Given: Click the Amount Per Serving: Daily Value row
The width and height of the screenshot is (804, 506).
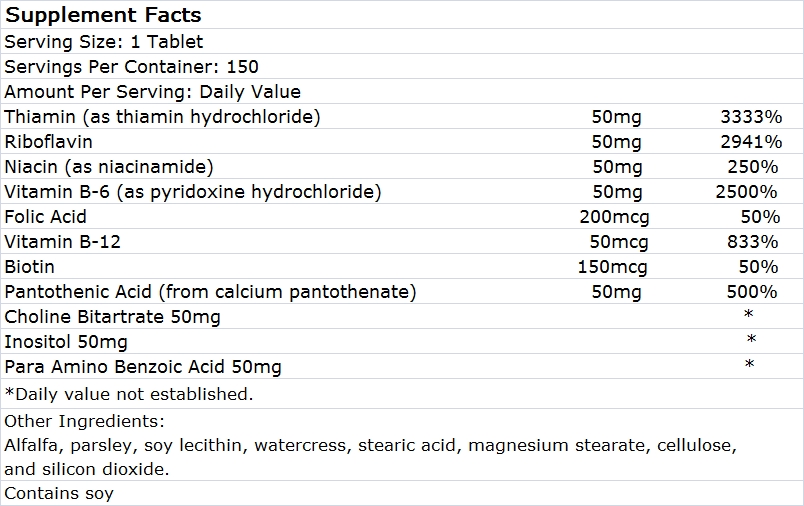Looking at the screenshot, I should point(153,92).
